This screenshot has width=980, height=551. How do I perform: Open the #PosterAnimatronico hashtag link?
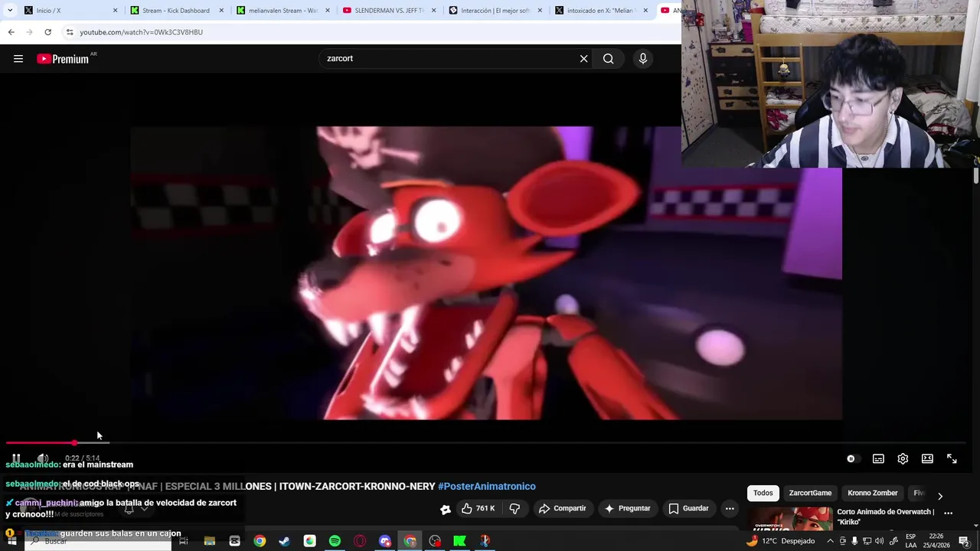487,486
